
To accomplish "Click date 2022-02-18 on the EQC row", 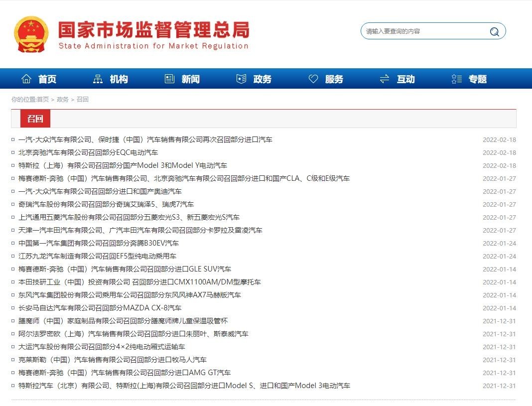I will (x=499, y=152).
